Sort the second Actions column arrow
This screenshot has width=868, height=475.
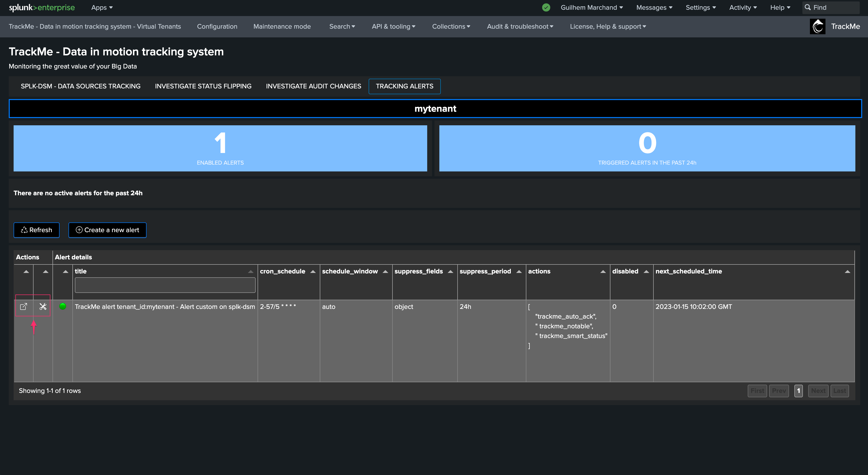pyautogui.click(x=46, y=271)
